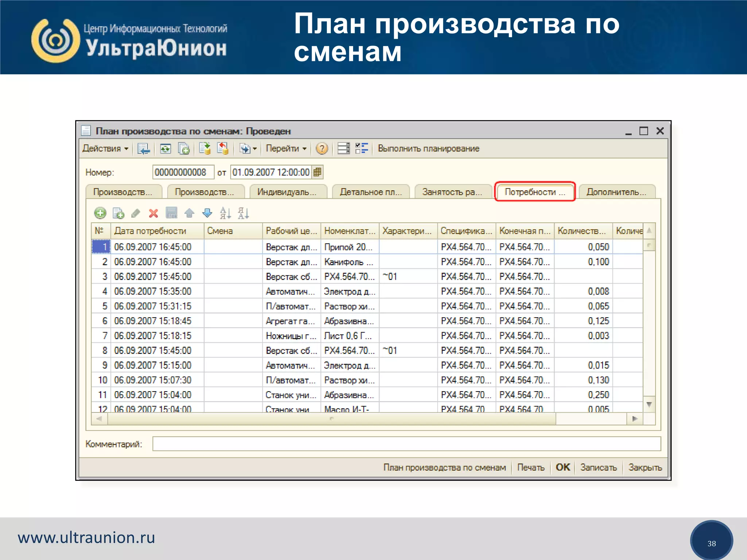Image resolution: width=747 pixels, height=560 pixels.
Task: Click vertical scrollbar up arrow in table
Action: coord(649,230)
